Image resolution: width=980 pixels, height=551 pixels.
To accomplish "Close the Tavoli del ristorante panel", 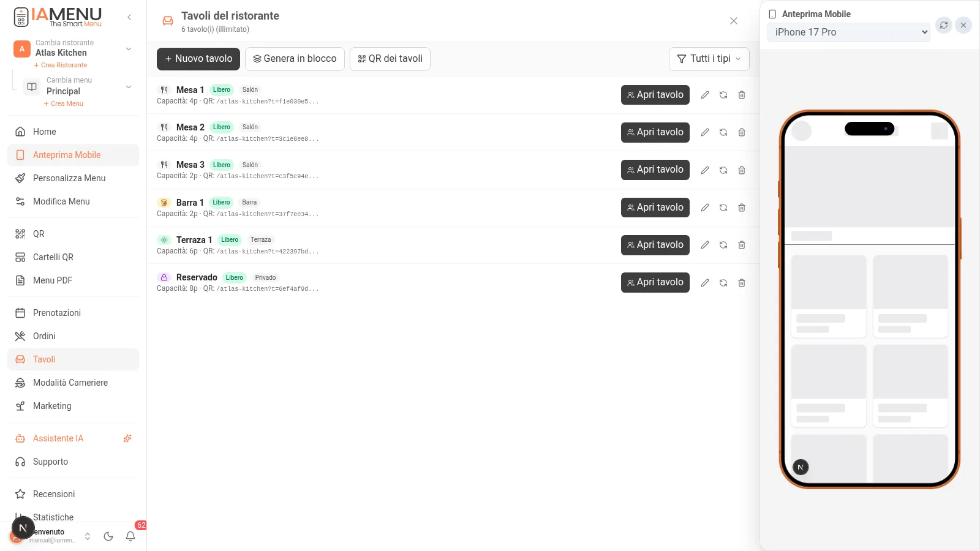I will (x=734, y=21).
